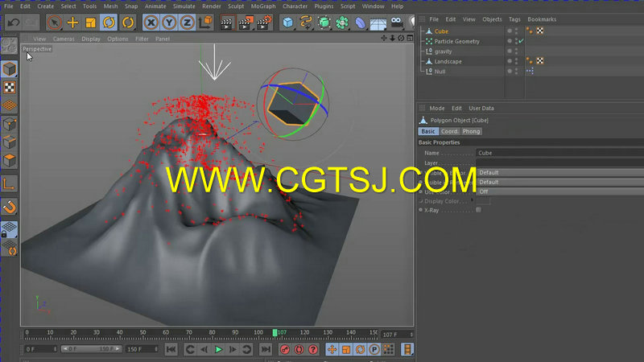Toggle X axis lock
The image size is (644, 362).
151,23
